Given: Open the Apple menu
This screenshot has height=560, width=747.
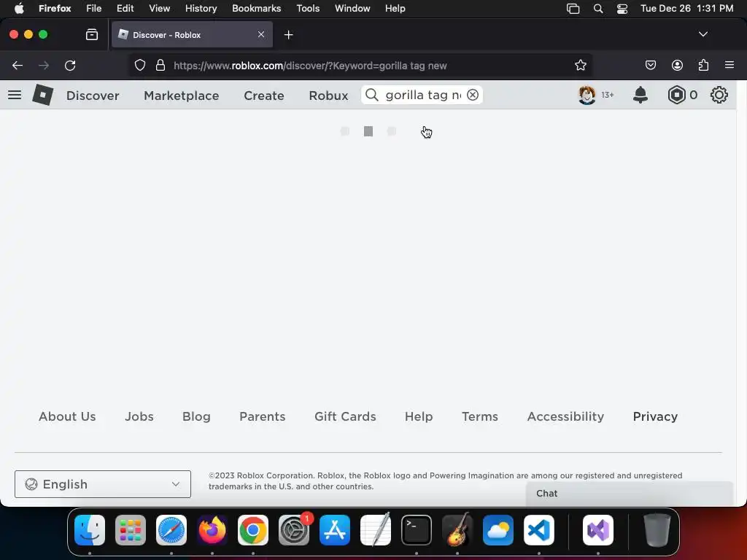Looking at the screenshot, I should [19, 8].
